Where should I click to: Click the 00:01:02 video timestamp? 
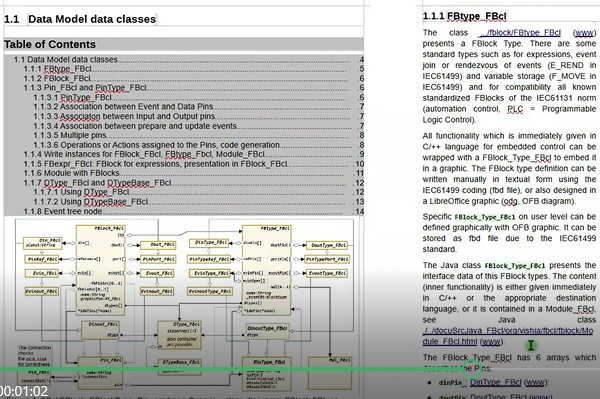pos(24,391)
